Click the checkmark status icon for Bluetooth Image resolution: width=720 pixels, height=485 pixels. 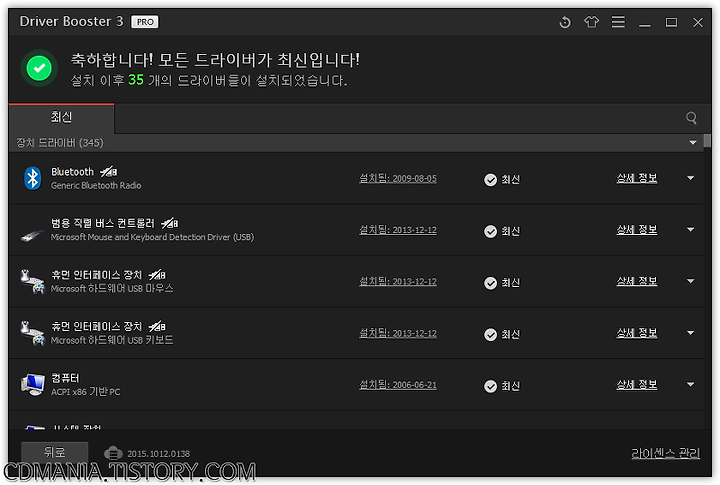pyautogui.click(x=490, y=180)
